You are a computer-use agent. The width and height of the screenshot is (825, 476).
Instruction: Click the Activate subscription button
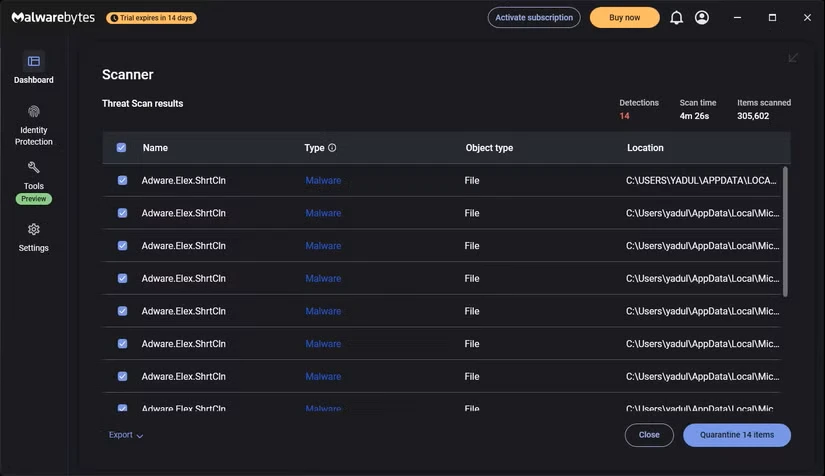click(534, 18)
